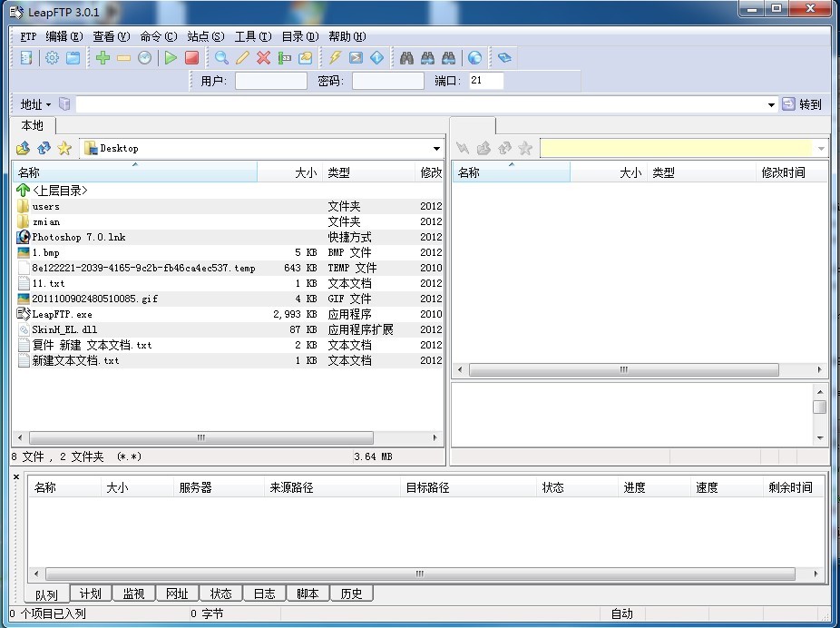This screenshot has width=840, height=628.
Task: Switch to the 计划 tab
Action: pyautogui.click(x=90, y=594)
